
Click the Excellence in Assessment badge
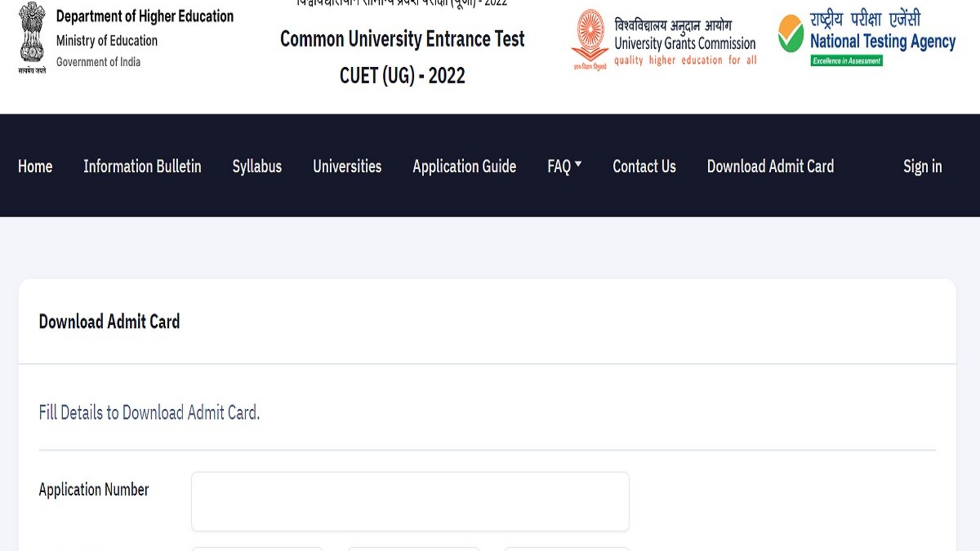pyautogui.click(x=846, y=61)
